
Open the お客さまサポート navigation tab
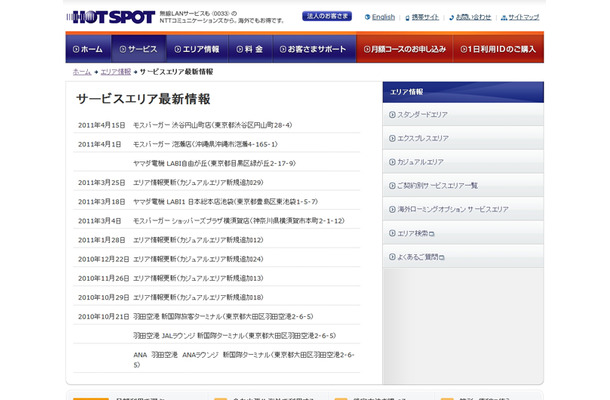click(x=314, y=49)
